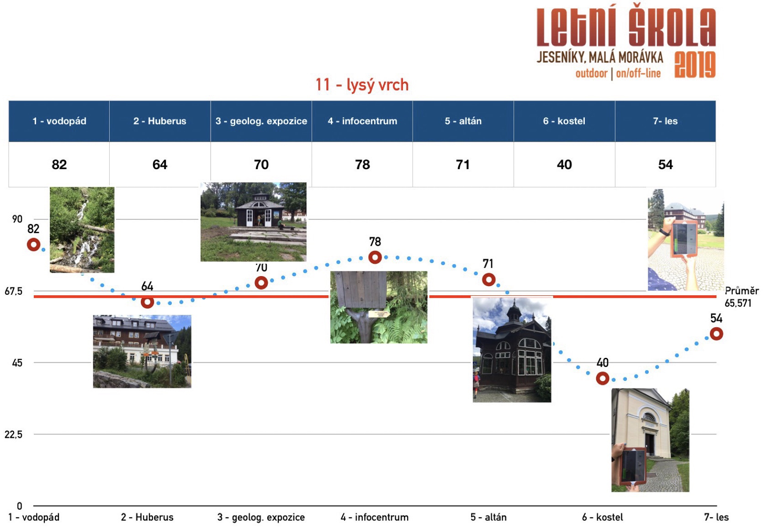The height and width of the screenshot is (532, 763).
Task: Click the data point marker labeled 82
Action: point(33,245)
